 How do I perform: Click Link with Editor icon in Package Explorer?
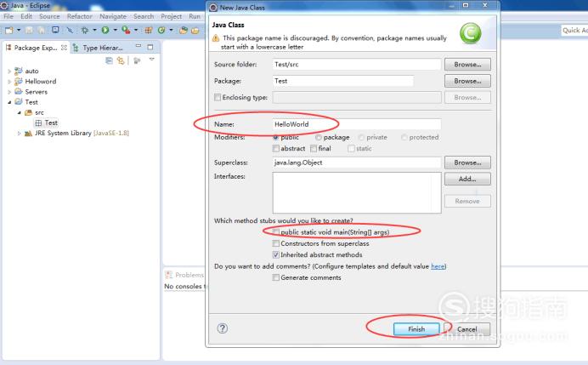pyautogui.click(x=121, y=60)
